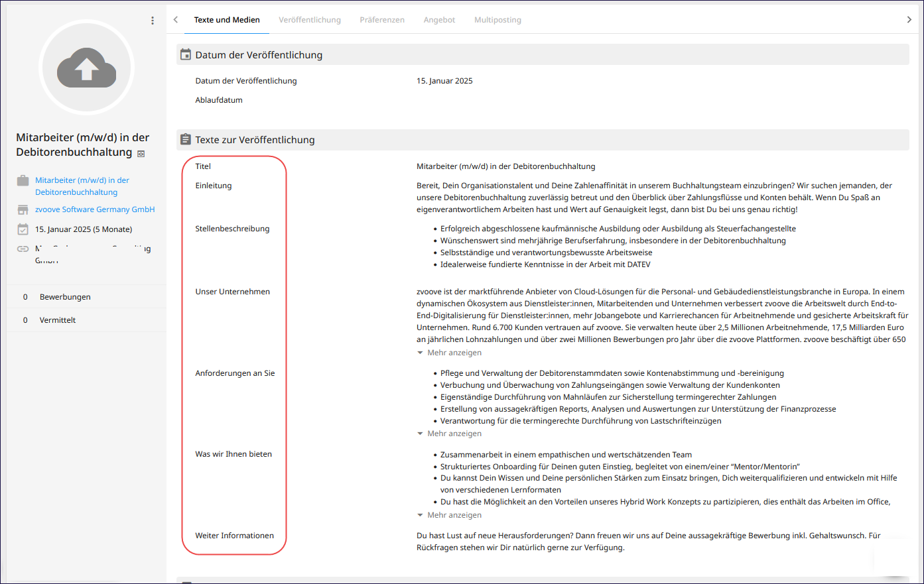Click the clipboard icon in Texte zur Veröffentlichung header
This screenshot has width=924, height=584.
(186, 139)
